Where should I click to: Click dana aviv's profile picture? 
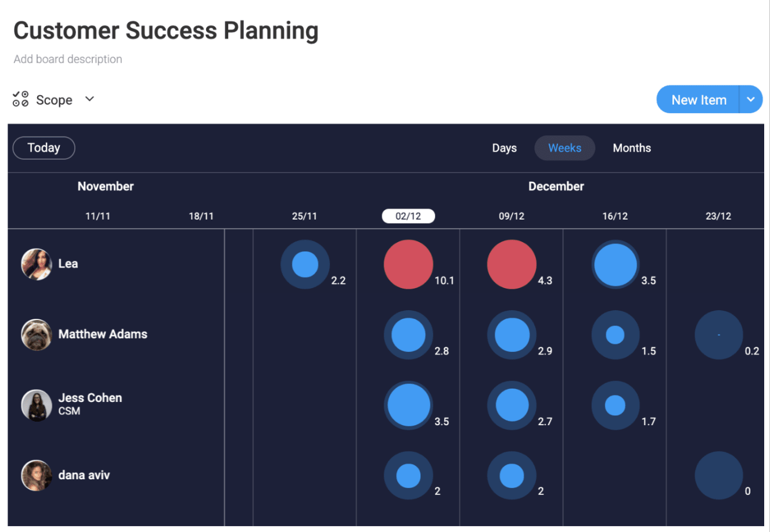(x=36, y=475)
